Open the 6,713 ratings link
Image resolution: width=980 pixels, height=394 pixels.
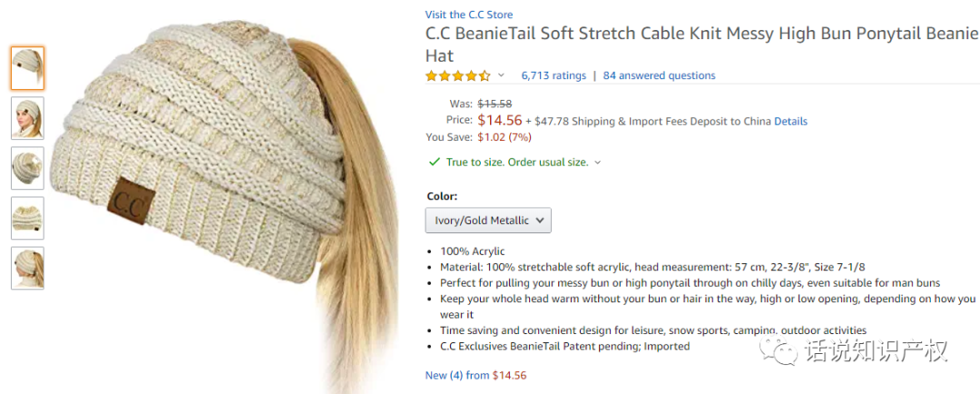(554, 75)
